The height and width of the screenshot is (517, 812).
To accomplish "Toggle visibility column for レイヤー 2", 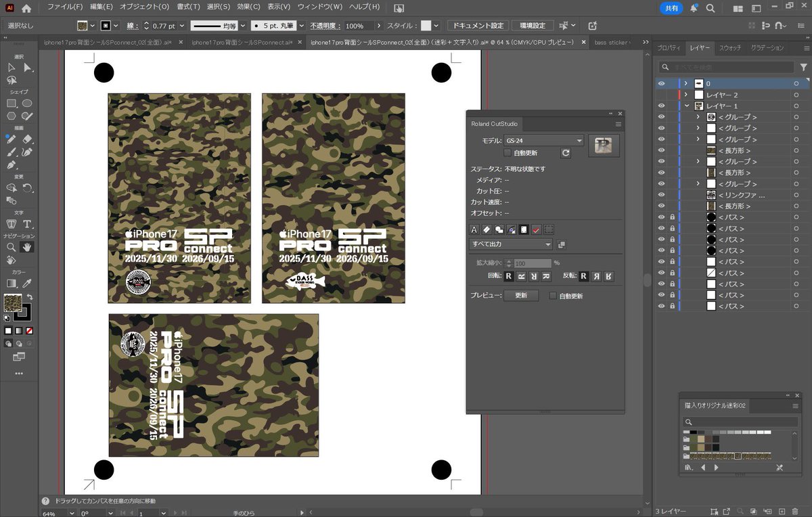I will point(662,95).
